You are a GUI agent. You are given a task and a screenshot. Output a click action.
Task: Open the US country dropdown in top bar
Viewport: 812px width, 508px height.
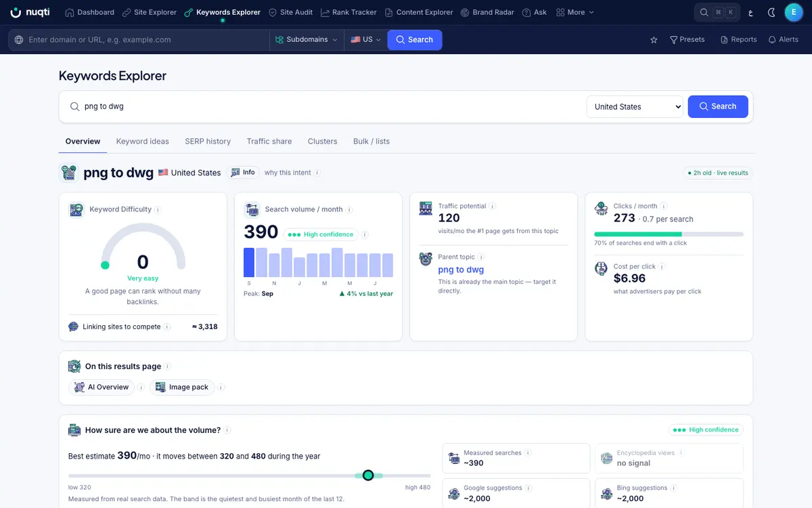[365, 40]
